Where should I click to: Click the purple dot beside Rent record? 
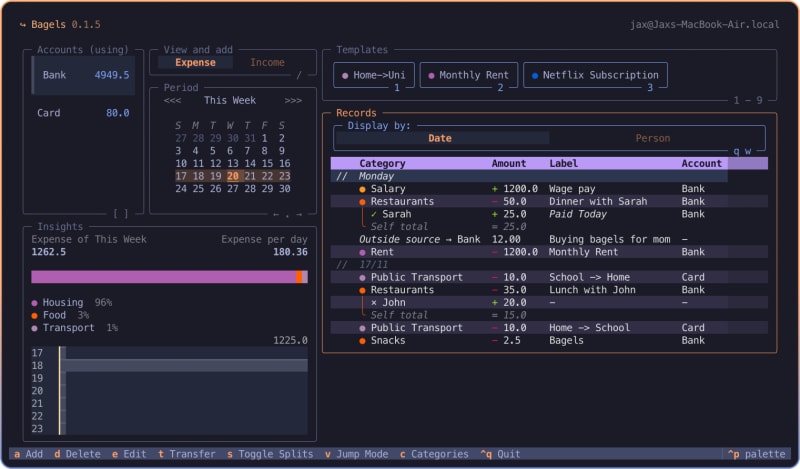click(x=362, y=252)
